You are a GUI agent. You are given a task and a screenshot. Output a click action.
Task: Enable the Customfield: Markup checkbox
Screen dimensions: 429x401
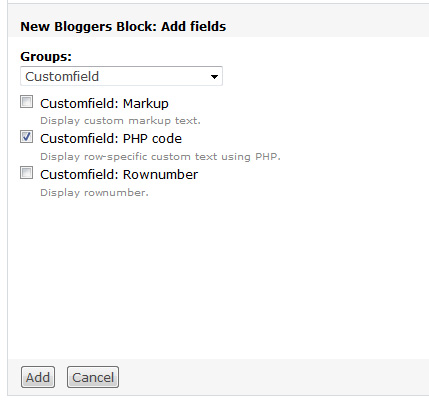tap(26, 102)
